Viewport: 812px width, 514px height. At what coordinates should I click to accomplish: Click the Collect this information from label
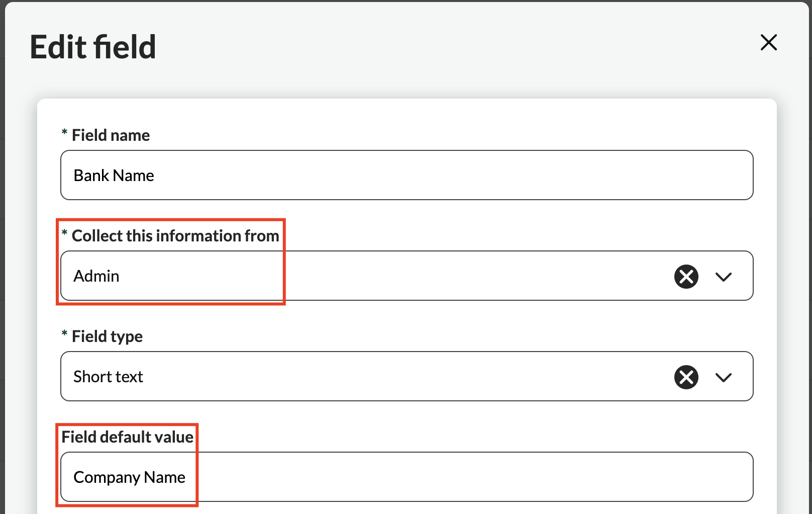coord(175,236)
